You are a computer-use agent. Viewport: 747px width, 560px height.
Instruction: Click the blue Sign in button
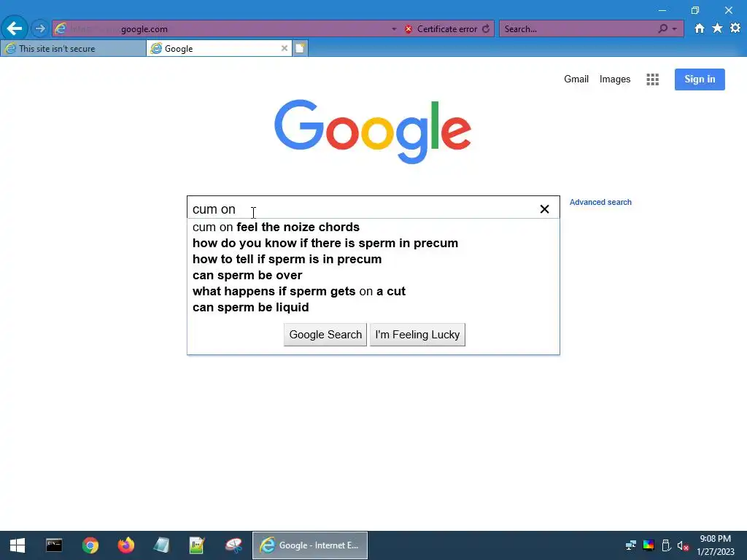click(700, 79)
